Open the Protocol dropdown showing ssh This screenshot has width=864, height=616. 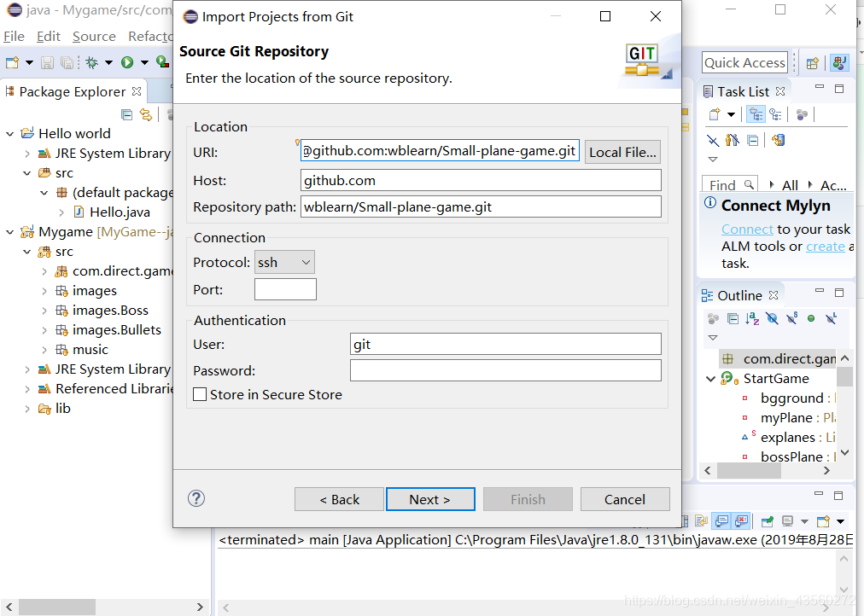pyautogui.click(x=284, y=263)
